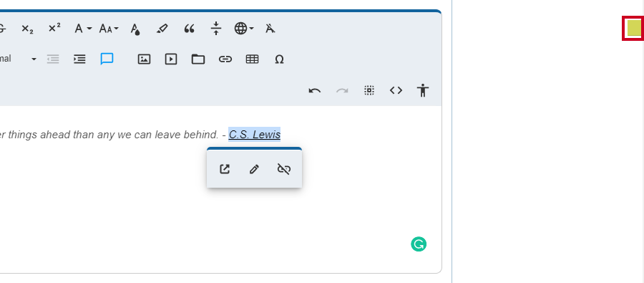Increase the indent
Screen dimensions: 644x283
pyautogui.click(x=79, y=59)
